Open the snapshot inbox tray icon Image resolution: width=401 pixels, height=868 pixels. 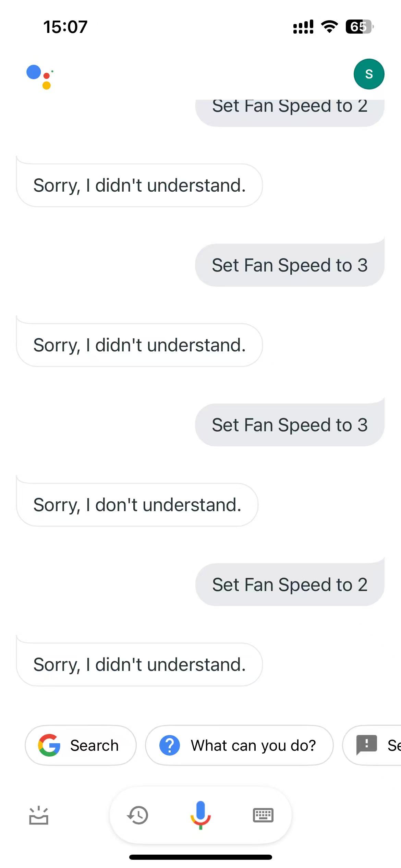[x=39, y=815]
